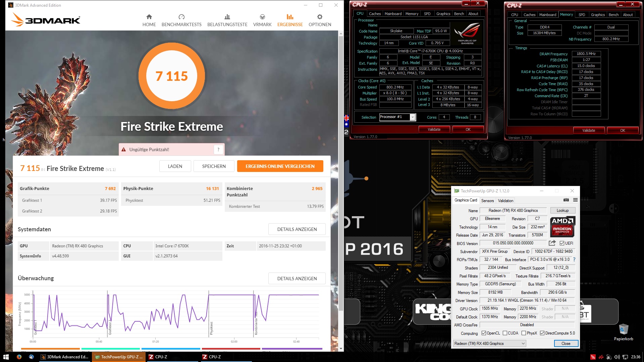Open the Processor #1 selection dropdown

click(x=413, y=117)
